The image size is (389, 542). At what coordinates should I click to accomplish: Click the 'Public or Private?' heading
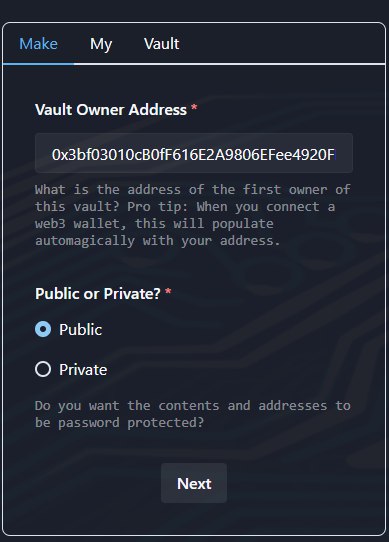click(98, 294)
